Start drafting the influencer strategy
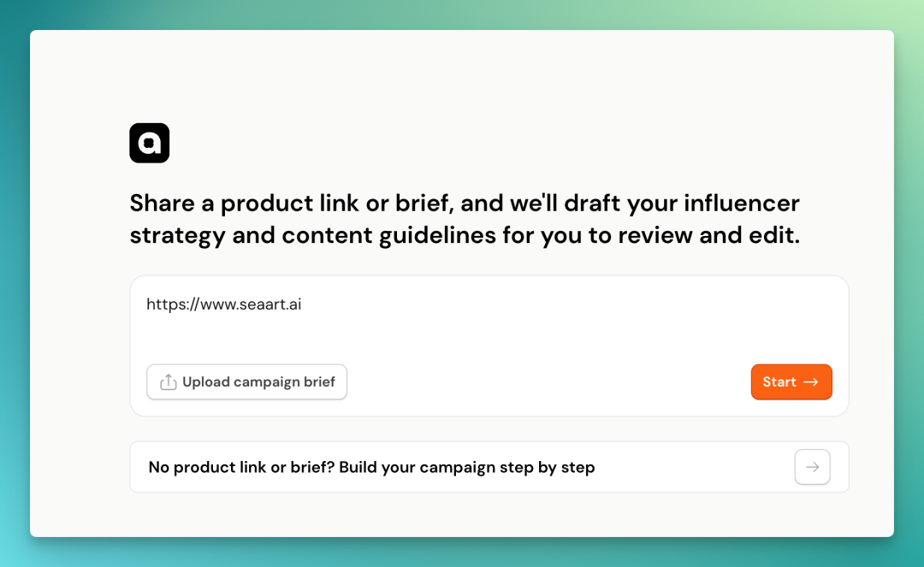The image size is (924, 567). 791,382
